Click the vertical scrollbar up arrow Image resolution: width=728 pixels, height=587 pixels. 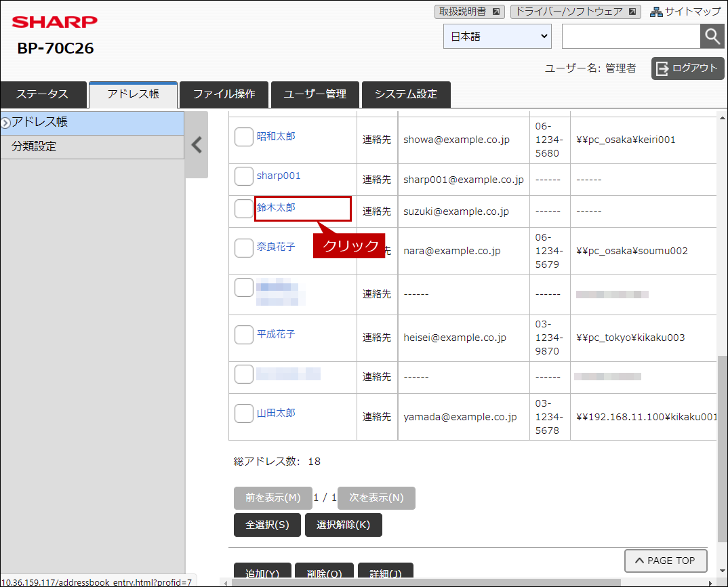coord(722,118)
